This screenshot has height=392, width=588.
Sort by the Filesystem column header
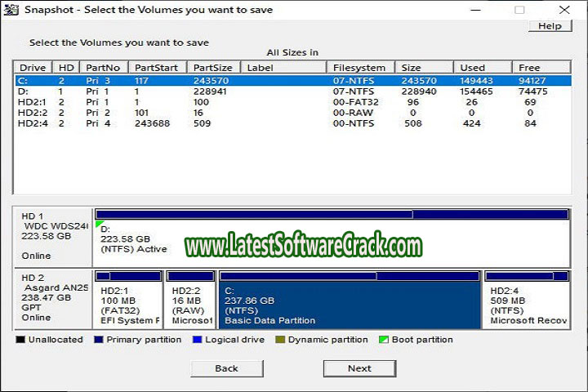tap(361, 68)
